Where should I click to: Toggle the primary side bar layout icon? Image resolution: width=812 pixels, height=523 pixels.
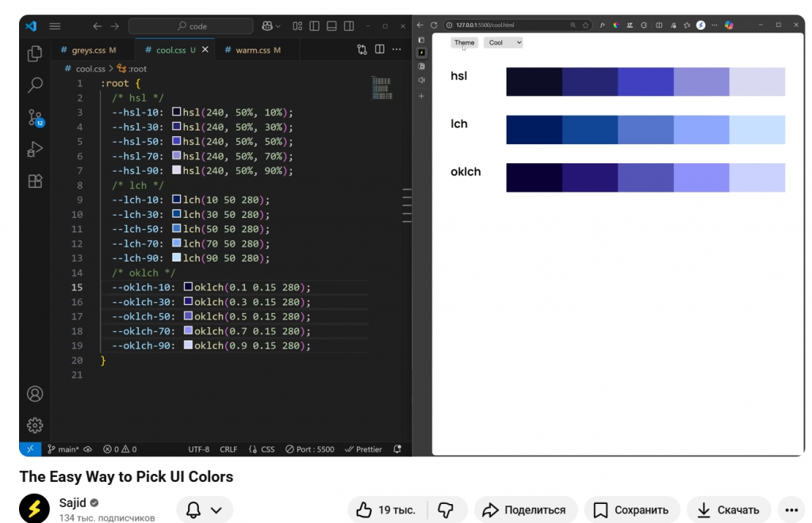tap(315, 26)
